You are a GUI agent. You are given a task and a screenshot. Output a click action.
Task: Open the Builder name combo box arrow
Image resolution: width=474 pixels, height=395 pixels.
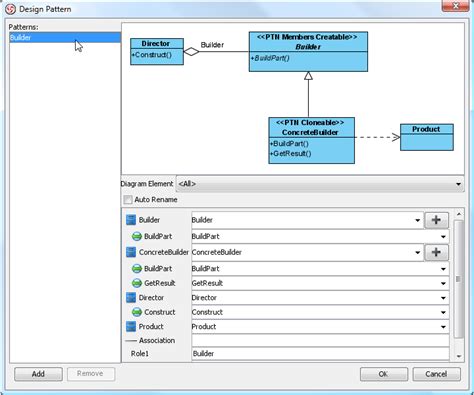[417, 220]
